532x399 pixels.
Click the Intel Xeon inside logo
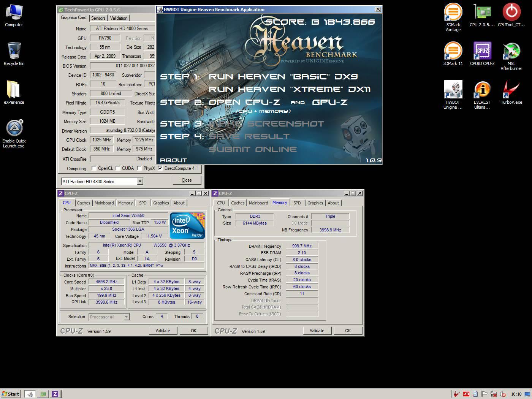[x=187, y=226]
